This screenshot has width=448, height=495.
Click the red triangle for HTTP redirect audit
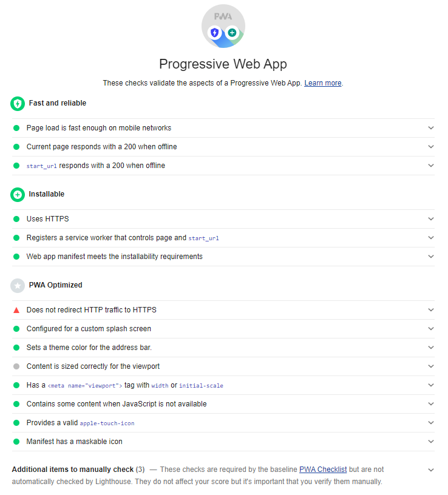coord(16,310)
